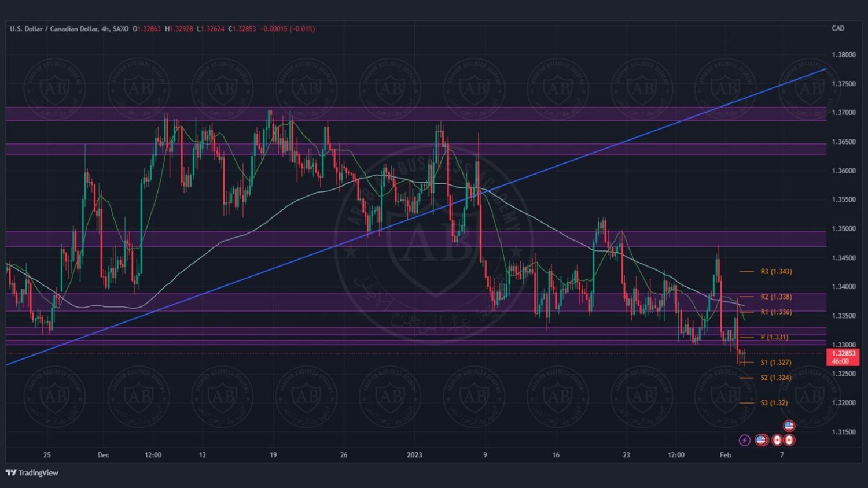Click the 4h timeframe label in header
This screenshot has width=868, height=488.
(x=105, y=29)
